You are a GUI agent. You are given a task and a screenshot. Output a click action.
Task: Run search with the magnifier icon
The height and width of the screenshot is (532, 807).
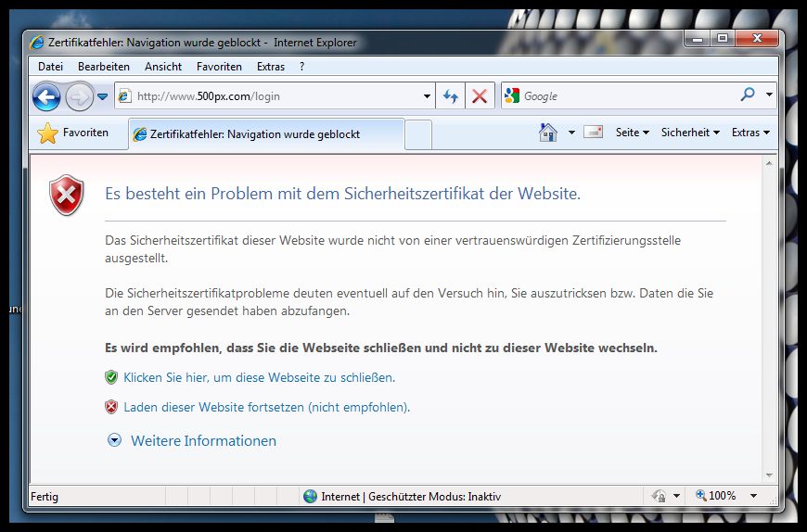(x=748, y=94)
